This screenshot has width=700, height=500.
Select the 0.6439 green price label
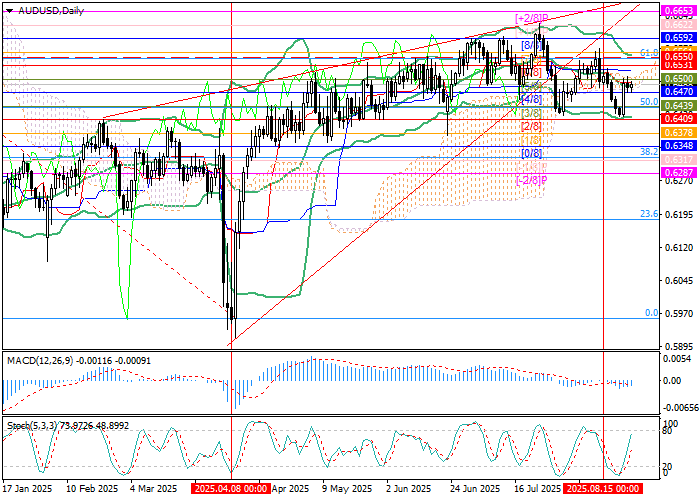click(679, 106)
